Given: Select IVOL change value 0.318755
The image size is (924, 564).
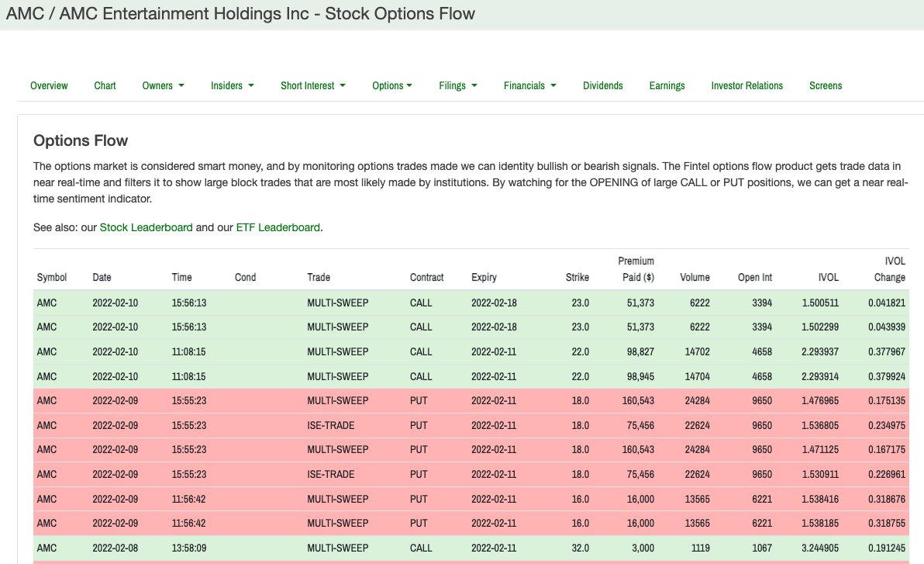Looking at the screenshot, I should 886,524.
